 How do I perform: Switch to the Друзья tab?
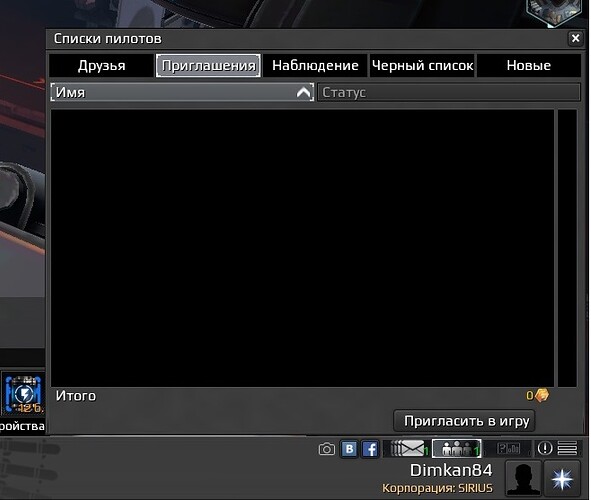[x=101, y=66]
